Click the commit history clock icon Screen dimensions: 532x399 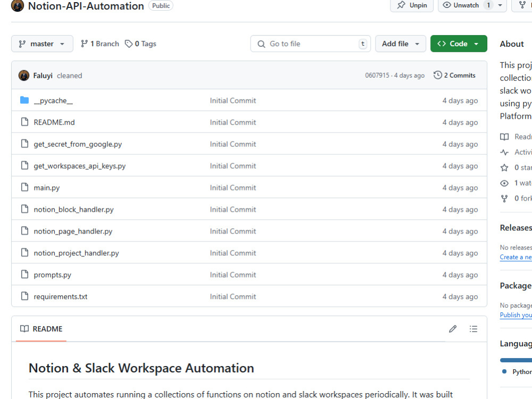pyautogui.click(x=438, y=75)
